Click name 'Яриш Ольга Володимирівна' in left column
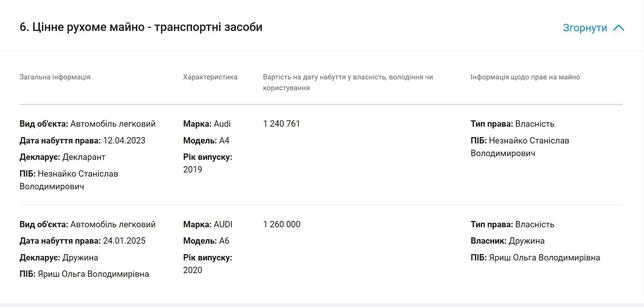The image size is (644, 307). click(x=93, y=274)
